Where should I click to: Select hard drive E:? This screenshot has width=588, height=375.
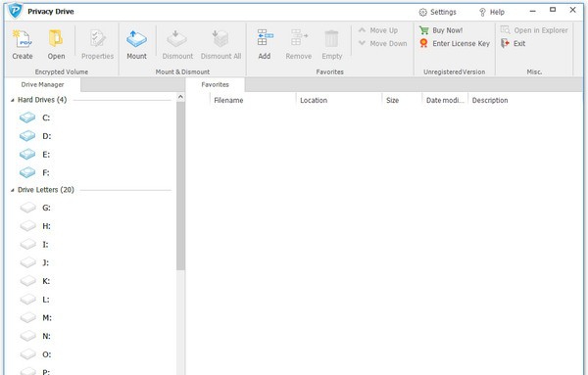click(35, 155)
